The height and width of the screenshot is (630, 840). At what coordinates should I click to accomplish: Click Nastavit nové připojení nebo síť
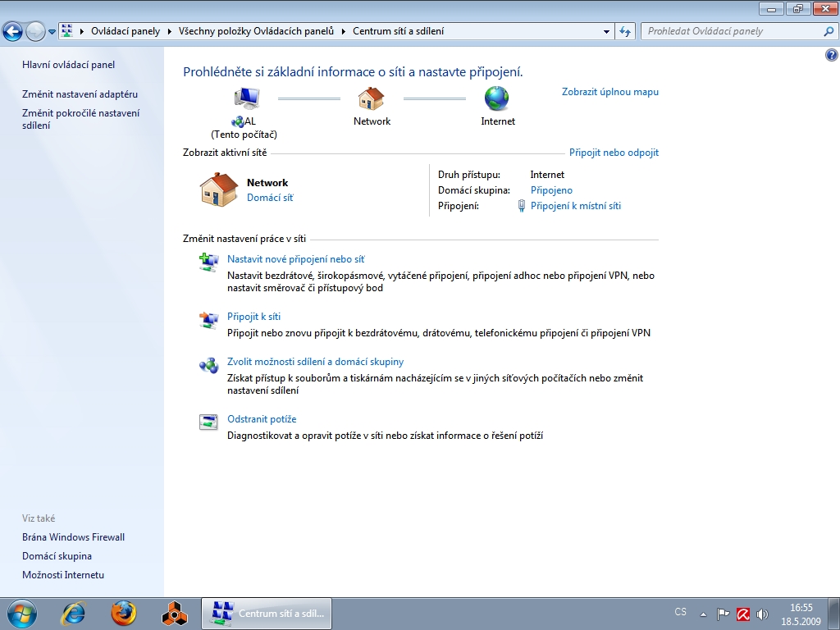(x=295, y=259)
